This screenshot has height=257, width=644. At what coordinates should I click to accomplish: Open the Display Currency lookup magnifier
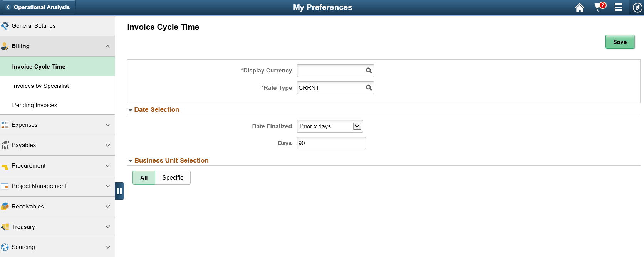click(x=368, y=71)
